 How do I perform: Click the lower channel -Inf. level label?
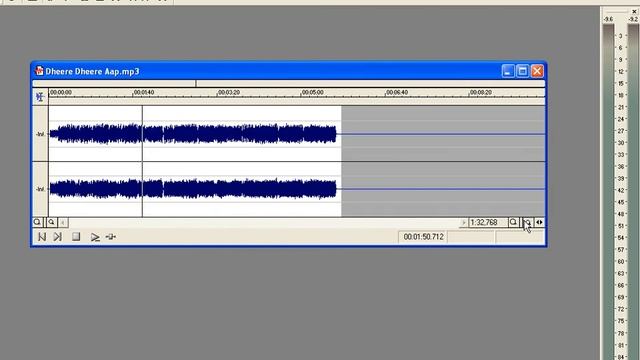(40, 189)
